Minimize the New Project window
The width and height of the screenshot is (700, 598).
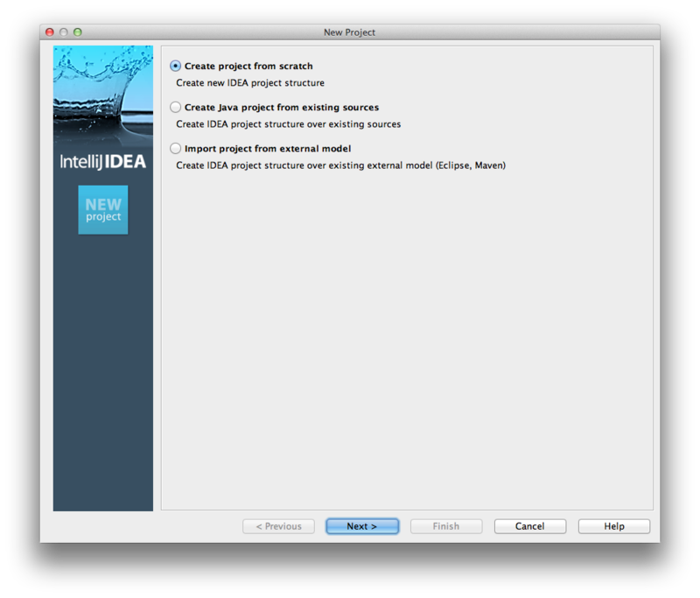point(63,32)
